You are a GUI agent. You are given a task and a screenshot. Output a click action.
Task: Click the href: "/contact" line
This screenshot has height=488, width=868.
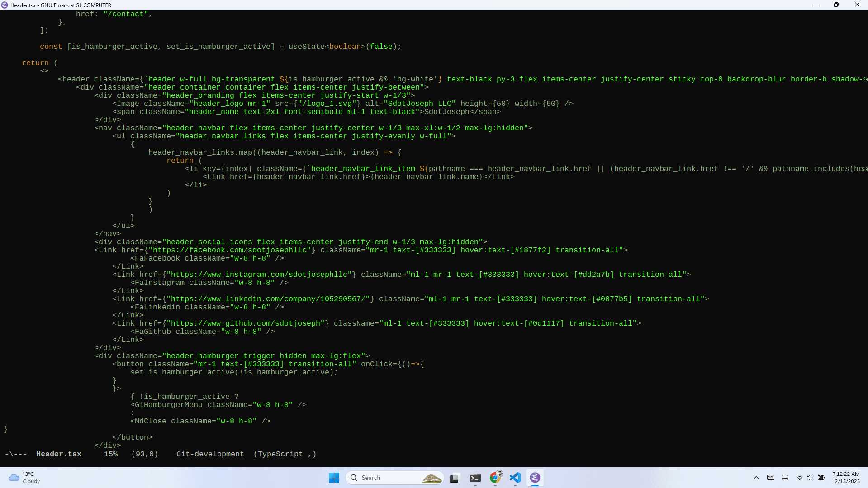point(114,14)
